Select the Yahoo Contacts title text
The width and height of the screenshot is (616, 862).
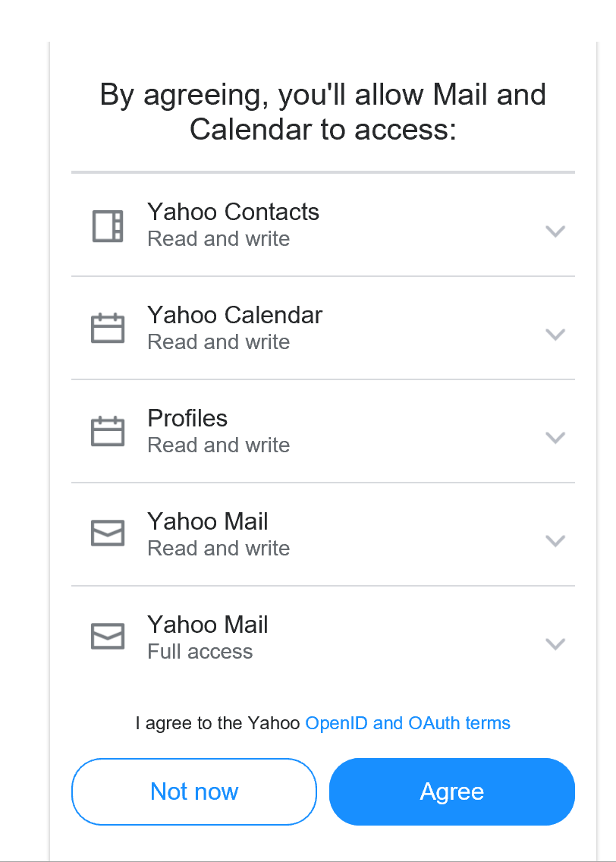233,212
